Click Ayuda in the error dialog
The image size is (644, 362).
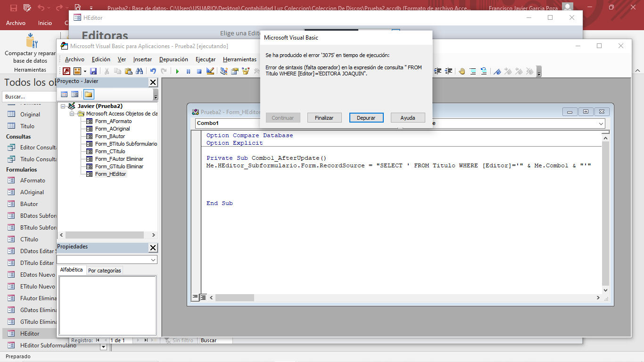408,117
